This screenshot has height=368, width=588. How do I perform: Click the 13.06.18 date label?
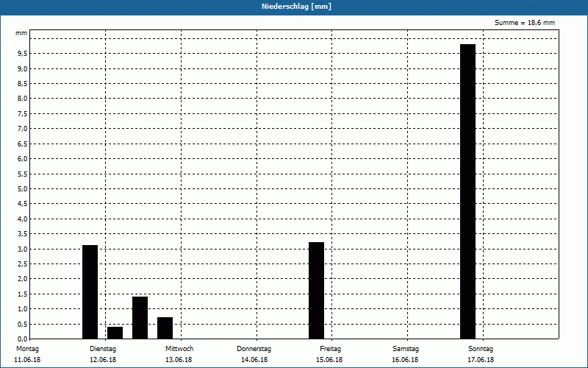point(179,360)
